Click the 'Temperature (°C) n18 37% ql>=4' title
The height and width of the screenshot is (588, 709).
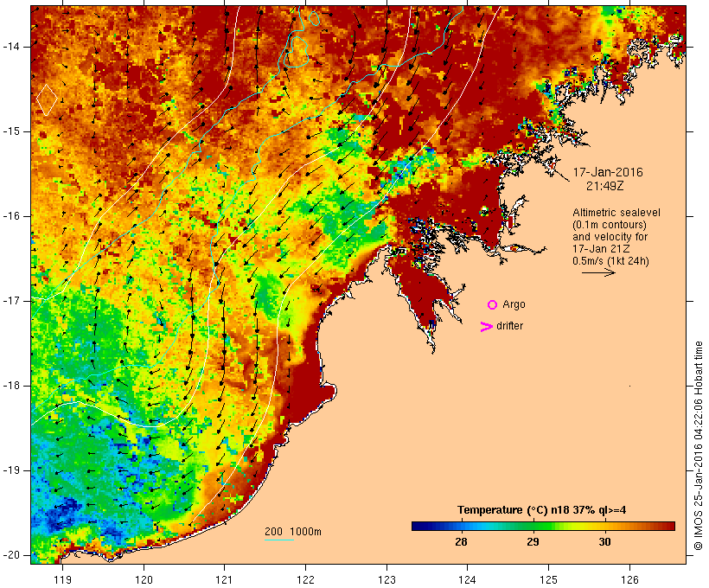[x=542, y=510]
